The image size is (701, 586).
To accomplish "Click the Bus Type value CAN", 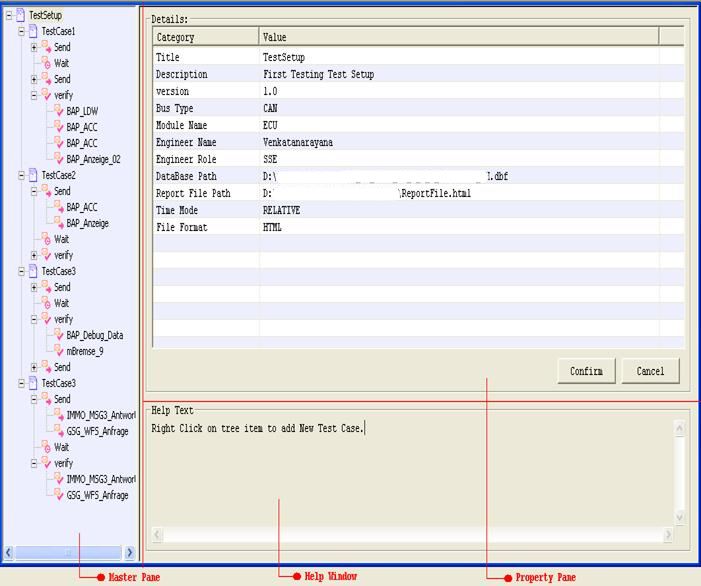I will click(270, 108).
